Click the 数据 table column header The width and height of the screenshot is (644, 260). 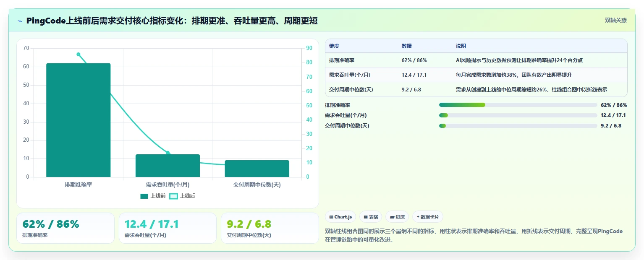point(407,46)
